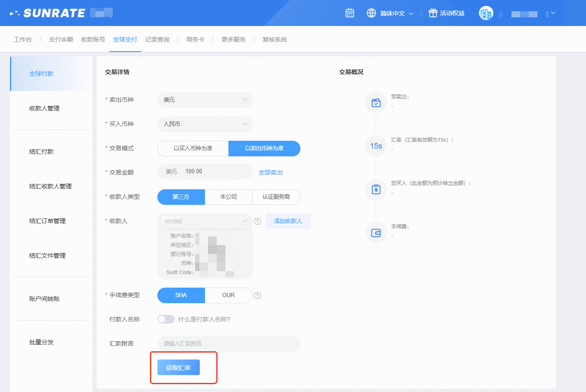Click help icon next to 收款人 dropdown
The height and width of the screenshot is (392, 586).
point(257,221)
